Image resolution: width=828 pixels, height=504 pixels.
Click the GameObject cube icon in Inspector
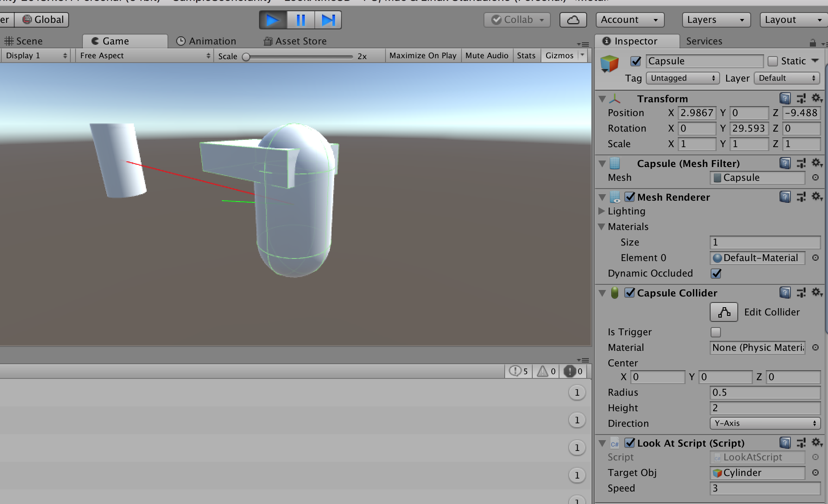coord(609,63)
